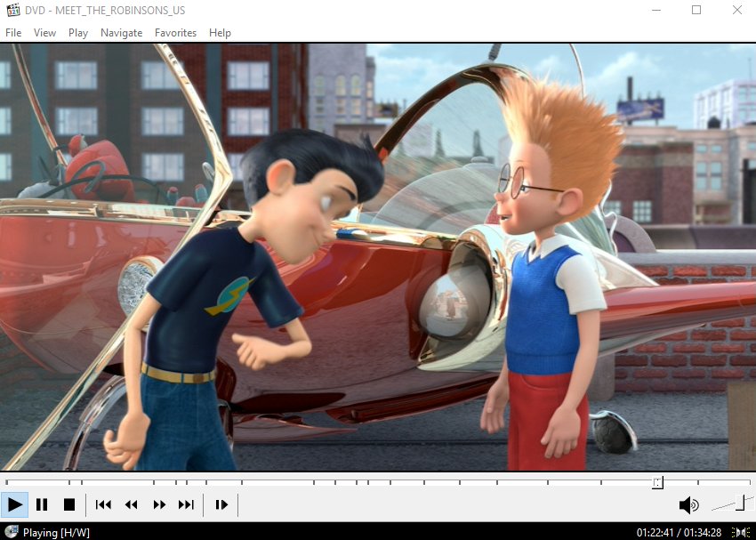Click the disc icon in status bar
This screenshot has width=756, height=540.
click(x=11, y=532)
